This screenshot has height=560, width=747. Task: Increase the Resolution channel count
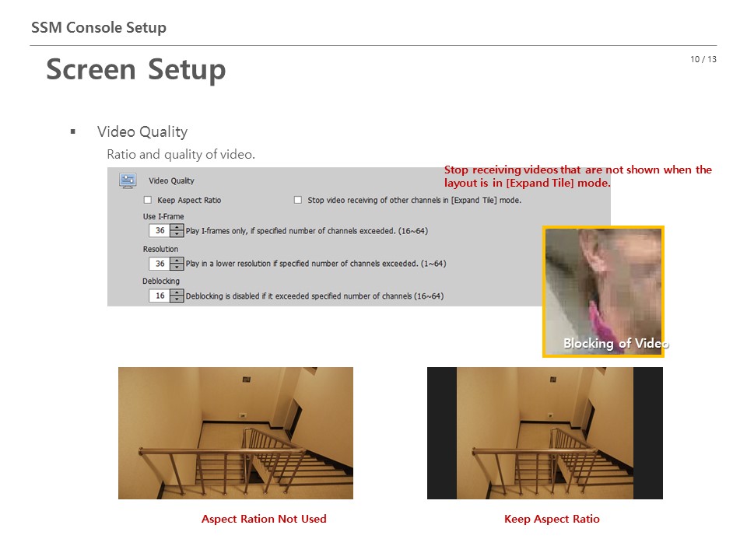(177, 261)
